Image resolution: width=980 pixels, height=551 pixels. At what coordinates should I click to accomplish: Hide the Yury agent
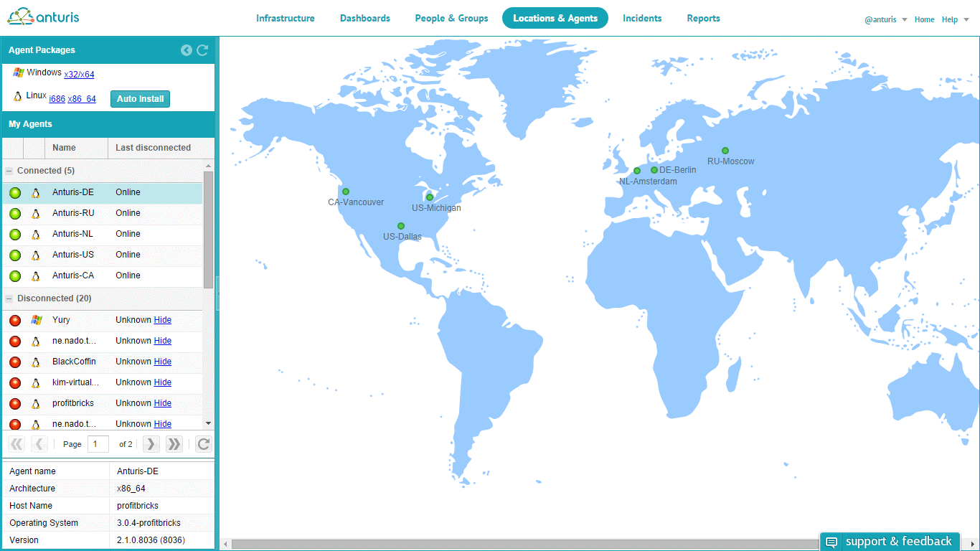click(163, 320)
